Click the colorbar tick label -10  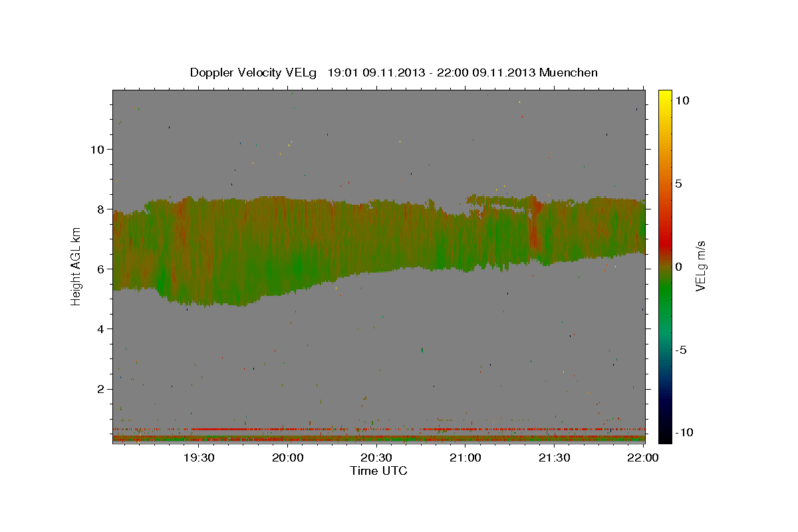[684, 433]
